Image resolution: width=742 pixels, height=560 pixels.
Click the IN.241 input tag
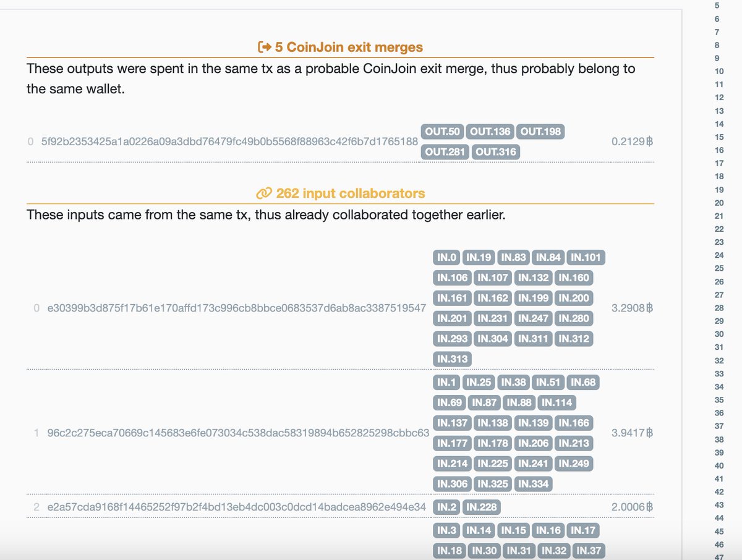pos(533,464)
